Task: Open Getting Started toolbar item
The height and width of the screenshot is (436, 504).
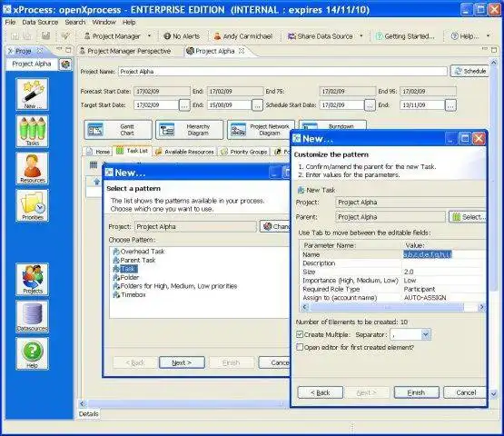Action: coord(405,36)
